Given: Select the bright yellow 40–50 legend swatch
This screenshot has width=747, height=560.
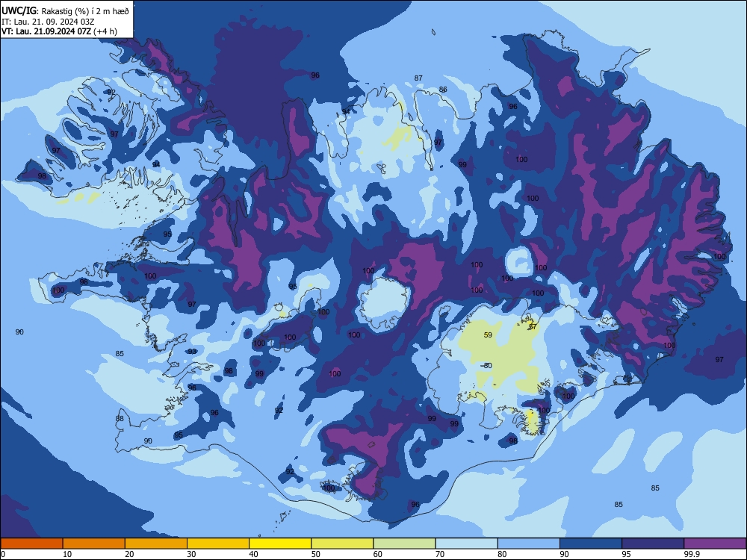Looking at the screenshot, I should click(280, 544).
